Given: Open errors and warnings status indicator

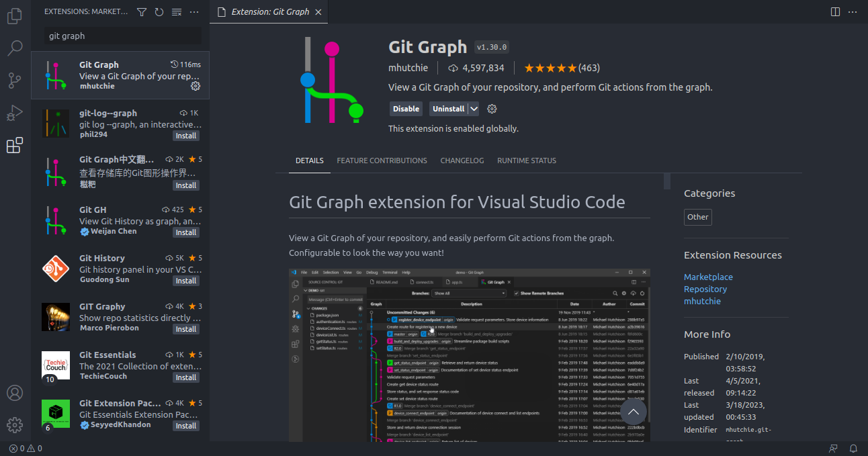Looking at the screenshot, I should click(26, 449).
